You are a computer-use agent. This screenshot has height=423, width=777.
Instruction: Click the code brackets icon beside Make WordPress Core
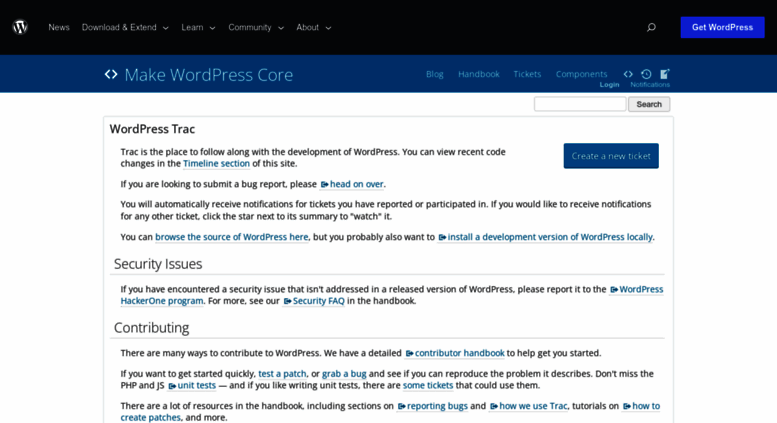[x=111, y=74]
